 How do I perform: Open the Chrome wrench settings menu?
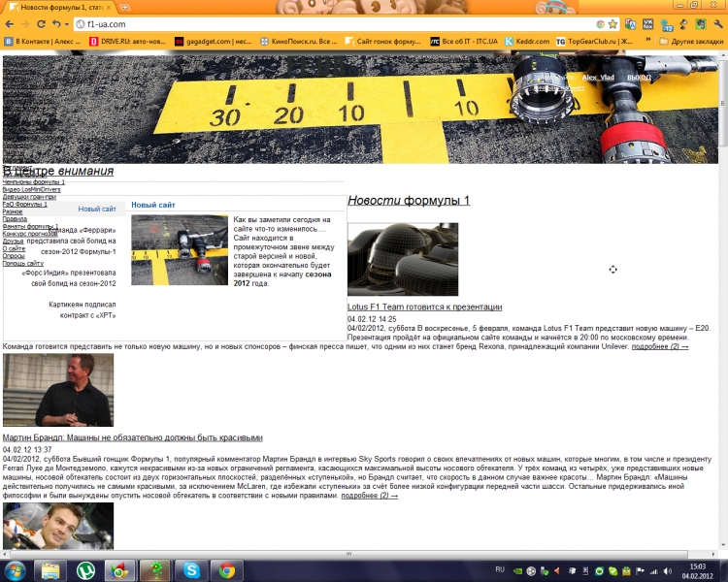point(718,24)
